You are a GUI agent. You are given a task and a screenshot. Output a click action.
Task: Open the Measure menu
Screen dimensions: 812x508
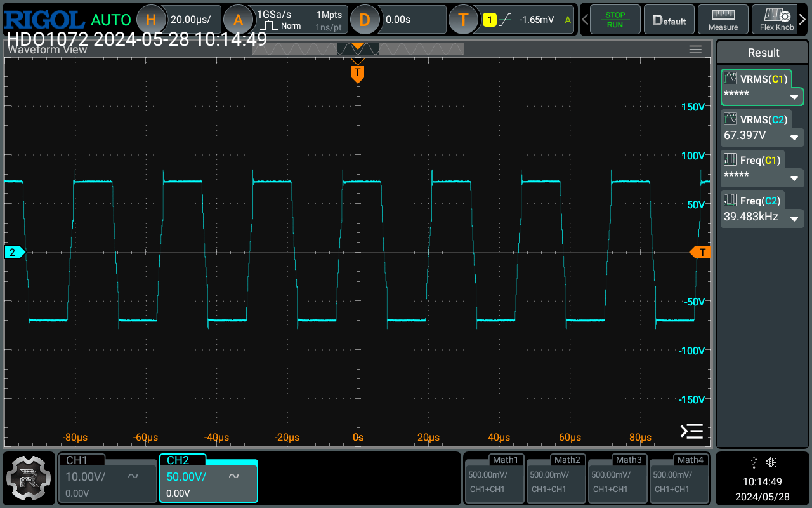[x=723, y=20]
